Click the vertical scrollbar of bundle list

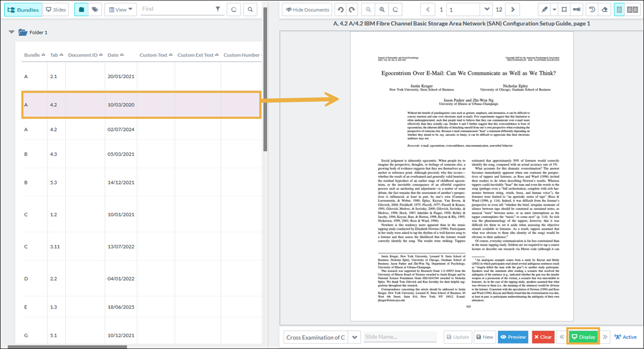tap(265, 80)
